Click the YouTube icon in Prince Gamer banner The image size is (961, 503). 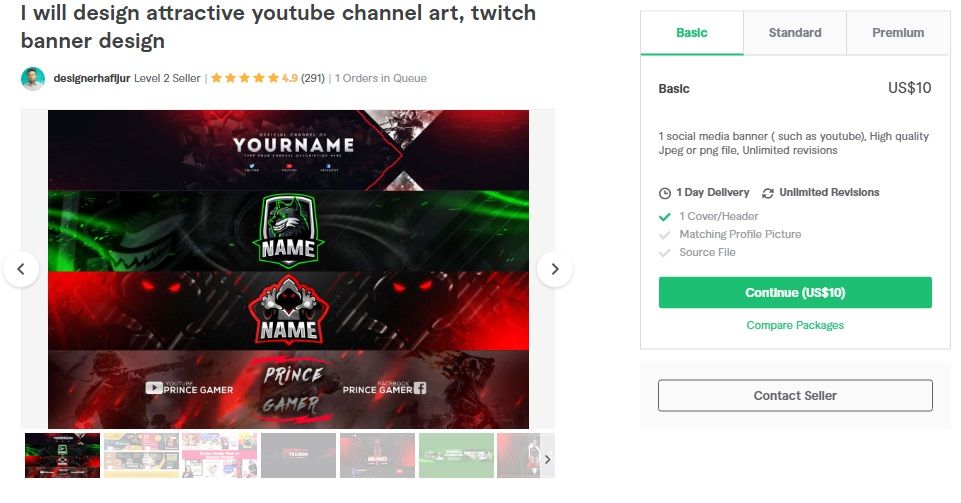154,387
